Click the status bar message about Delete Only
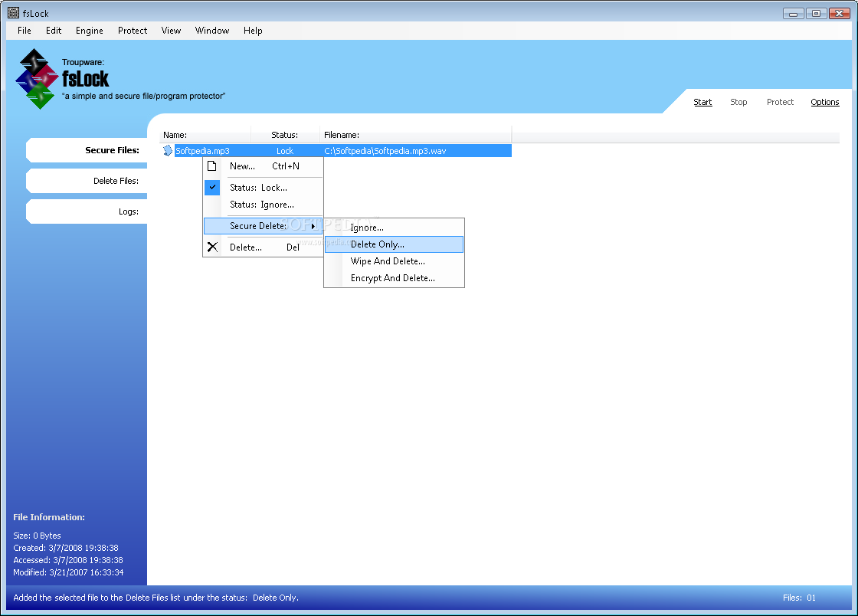This screenshot has width=858, height=616. pyautogui.click(x=156, y=598)
